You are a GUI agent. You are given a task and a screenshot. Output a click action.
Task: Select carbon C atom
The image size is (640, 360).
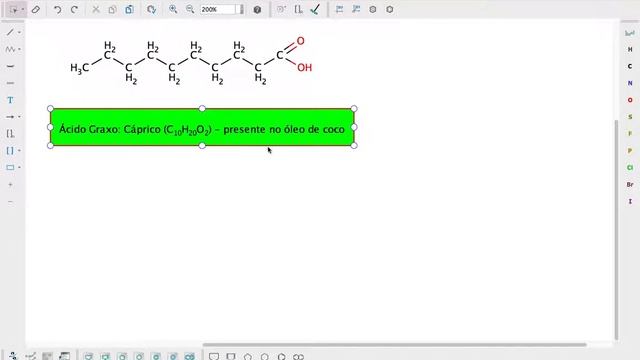[x=630, y=66]
